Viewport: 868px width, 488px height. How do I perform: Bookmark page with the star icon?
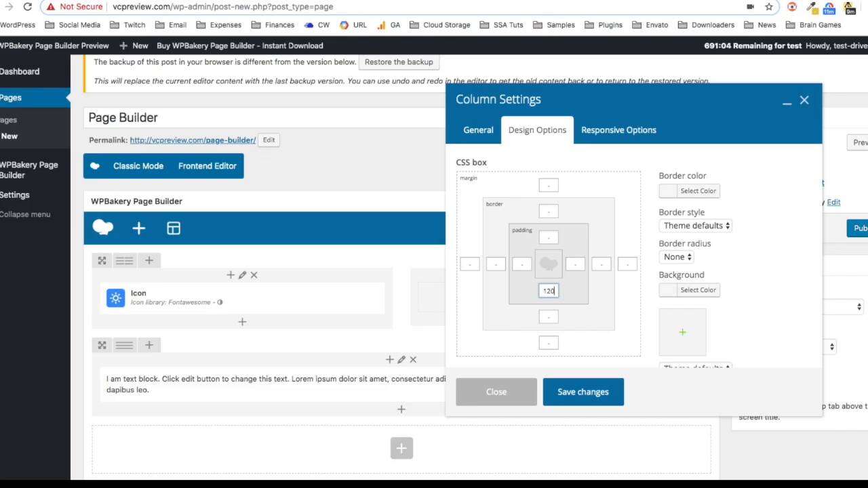(x=769, y=7)
